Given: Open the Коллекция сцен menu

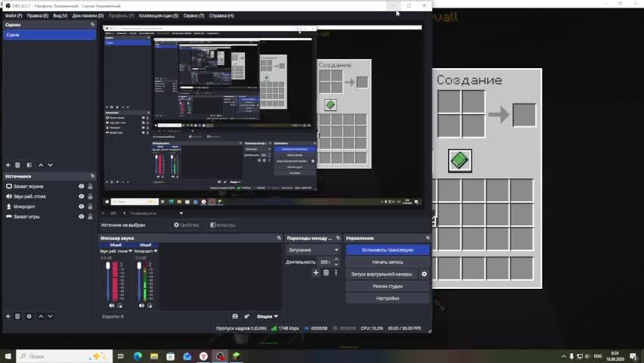Looking at the screenshot, I should click(159, 16).
